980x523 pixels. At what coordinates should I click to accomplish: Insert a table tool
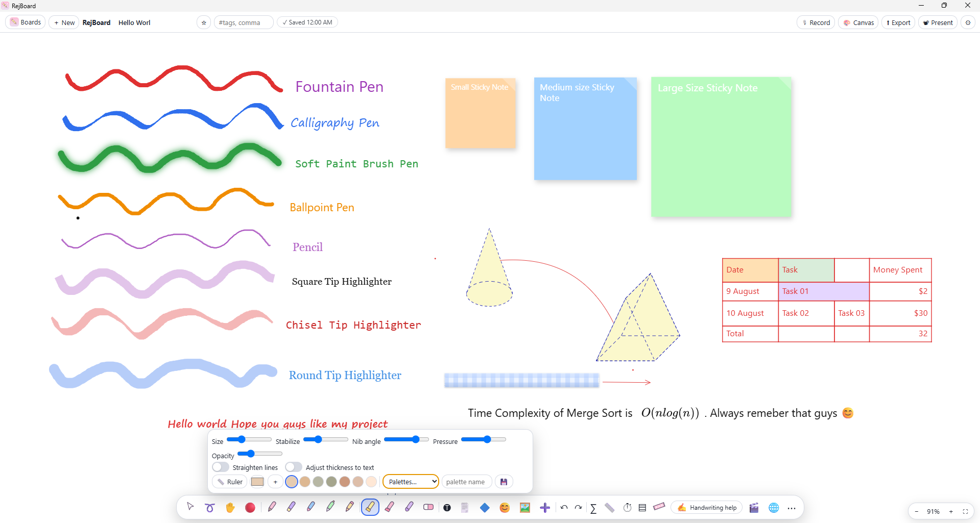[642, 507]
